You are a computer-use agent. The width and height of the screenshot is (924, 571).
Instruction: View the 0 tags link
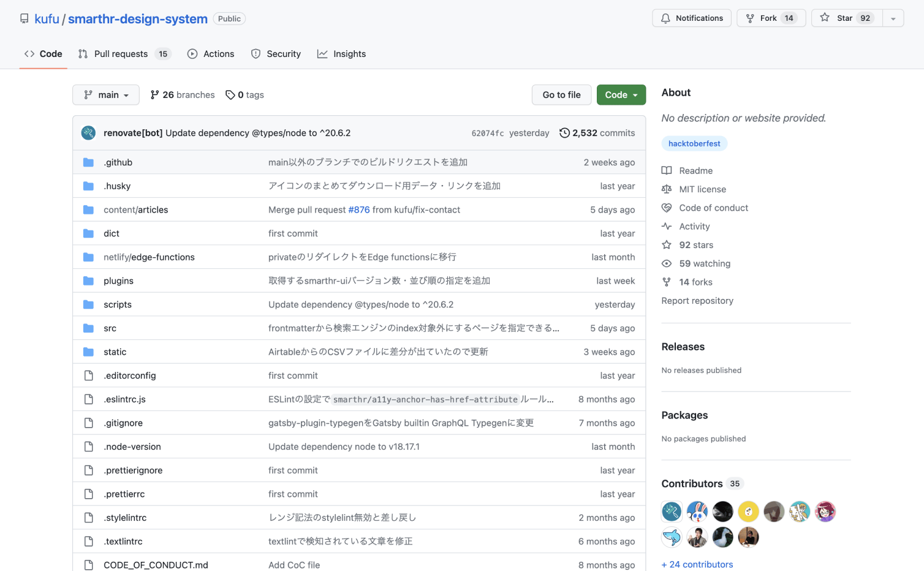point(244,95)
